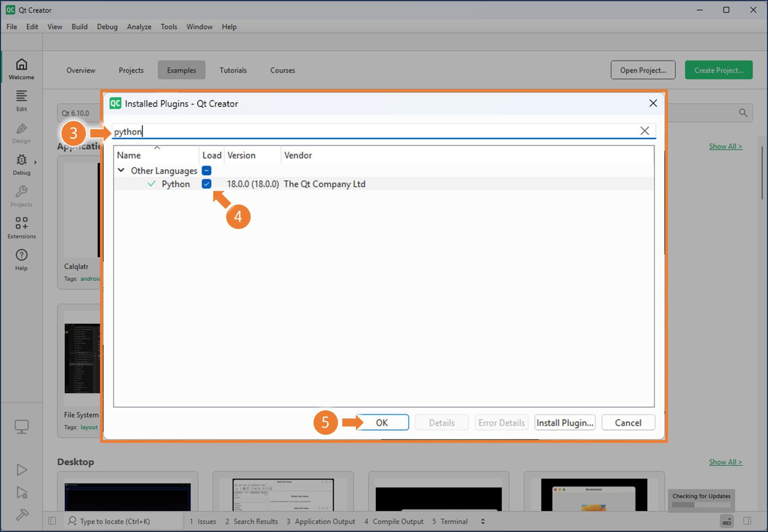Click the Vendor column header
The width and height of the screenshot is (768, 532).
click(467, 155)
